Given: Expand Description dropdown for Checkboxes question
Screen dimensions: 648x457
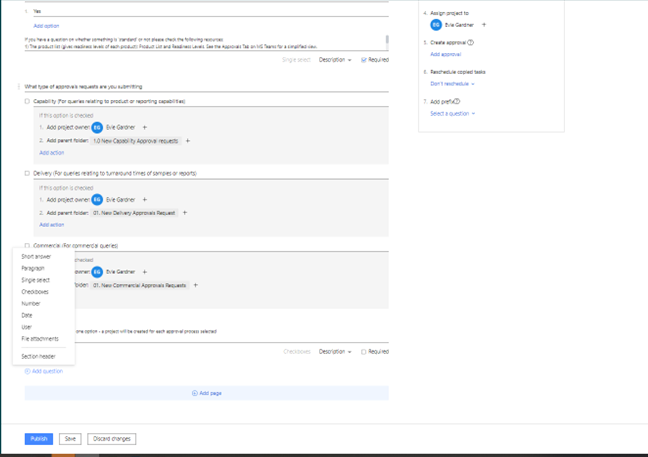Looking at the screenshot, I should 335,352.
